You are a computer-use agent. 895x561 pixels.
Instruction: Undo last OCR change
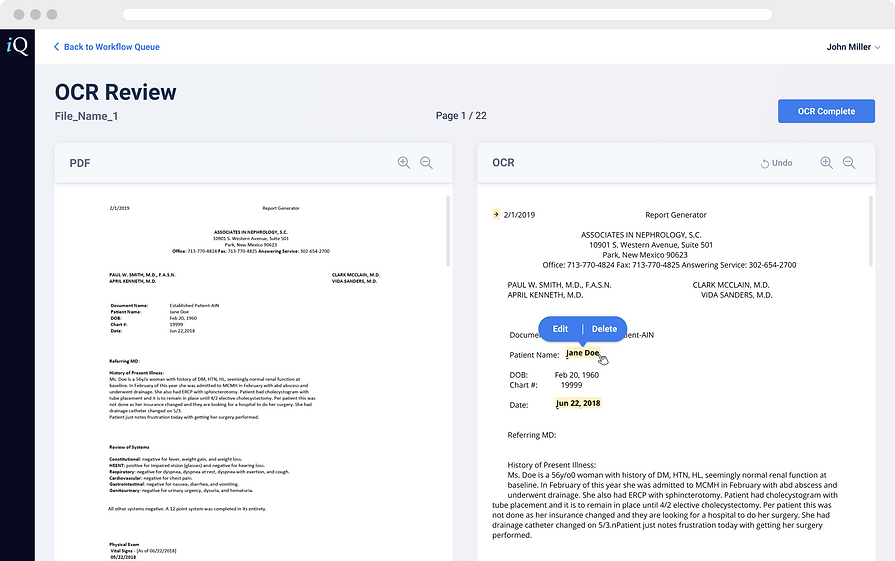(x=776, y=163)
